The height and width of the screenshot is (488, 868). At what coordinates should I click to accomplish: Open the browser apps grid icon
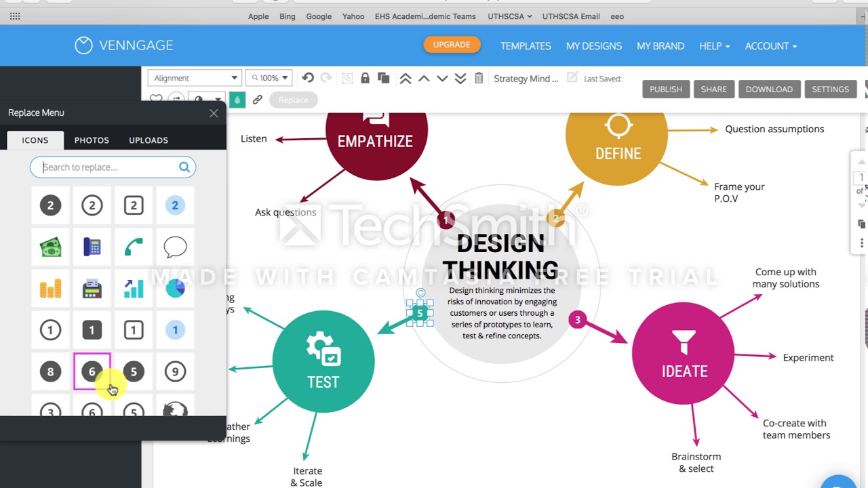pyautogui.click(x=15, y=16)
